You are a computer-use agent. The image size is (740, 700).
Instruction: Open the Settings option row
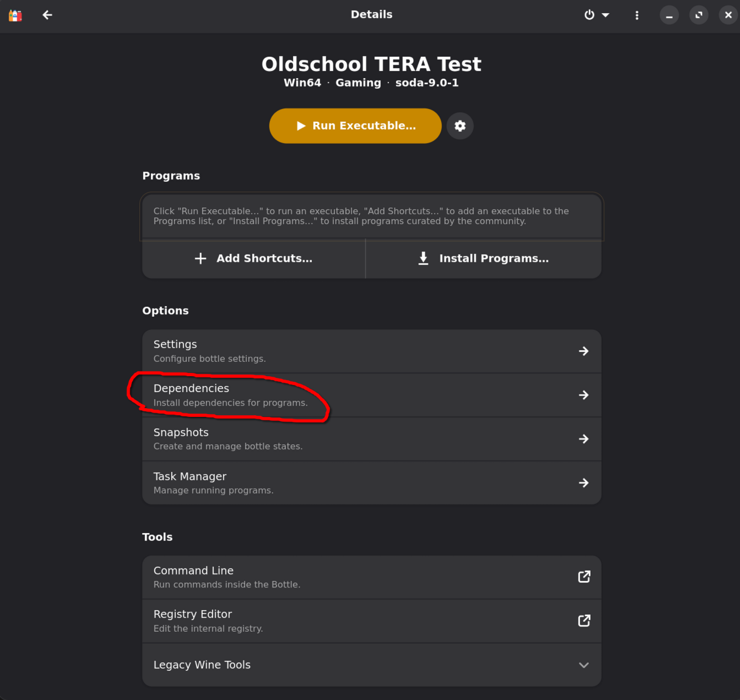point(371,351)
